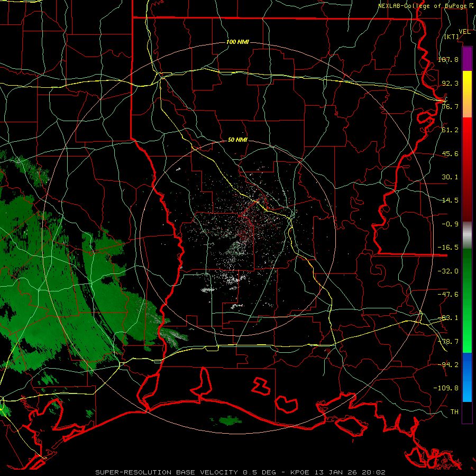Pick the yellow-orange segment of the color bar
Screen dimensions: 476x476
(x=467, y=95)
